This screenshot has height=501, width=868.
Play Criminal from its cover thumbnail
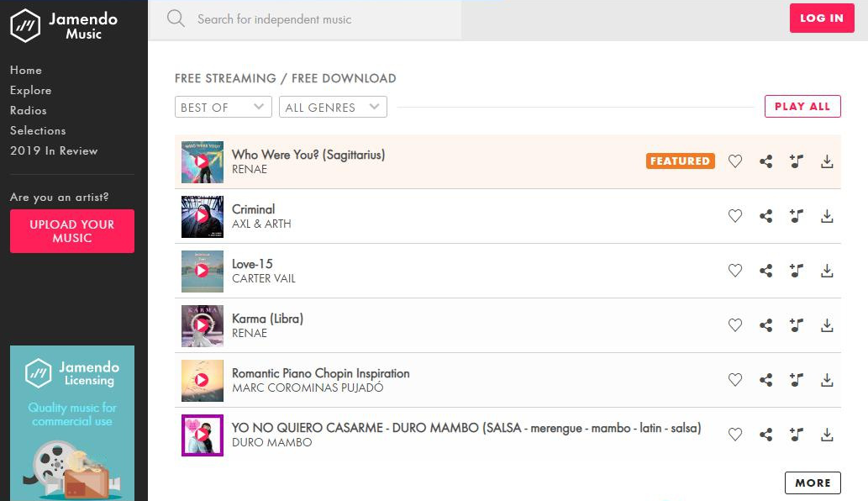coord(202,216)
